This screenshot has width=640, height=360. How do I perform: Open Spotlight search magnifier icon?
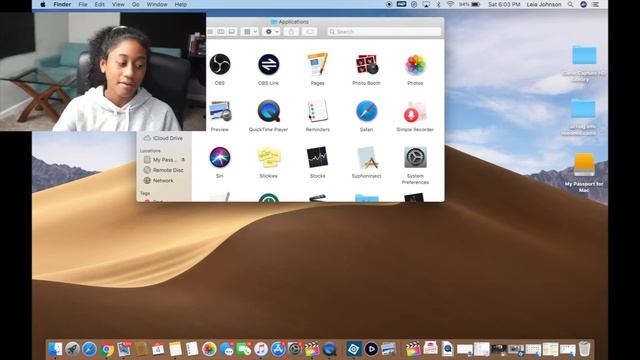tap(570, 4)
